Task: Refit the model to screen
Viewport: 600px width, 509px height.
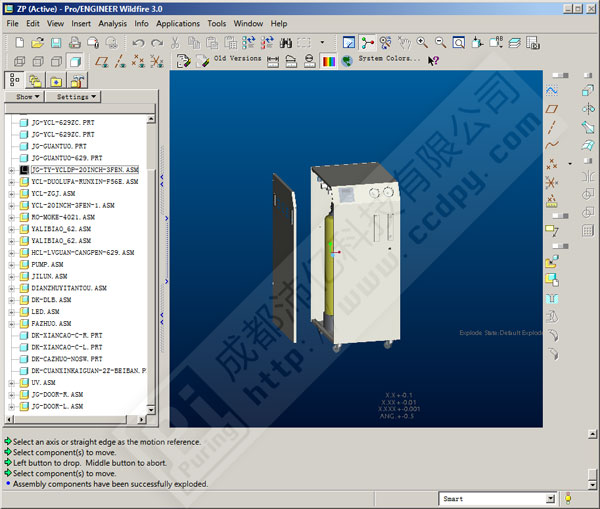Action: tap(458, 42)
